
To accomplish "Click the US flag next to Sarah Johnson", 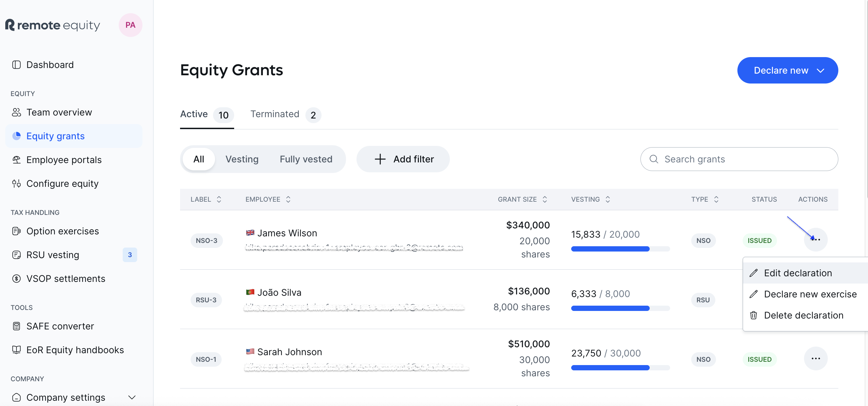I will click(250, 352).
